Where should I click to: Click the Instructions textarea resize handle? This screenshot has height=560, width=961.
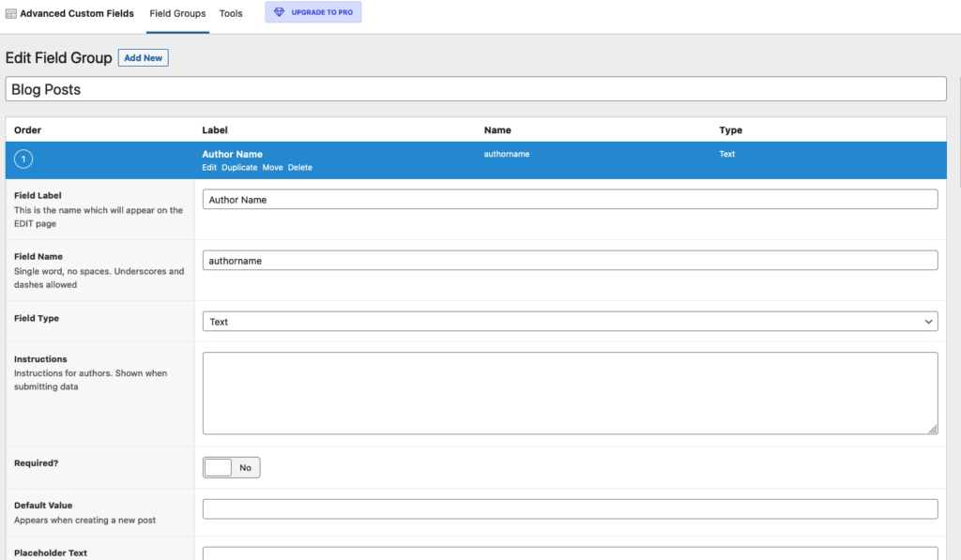pyautogui.click(x=933, y=430)
